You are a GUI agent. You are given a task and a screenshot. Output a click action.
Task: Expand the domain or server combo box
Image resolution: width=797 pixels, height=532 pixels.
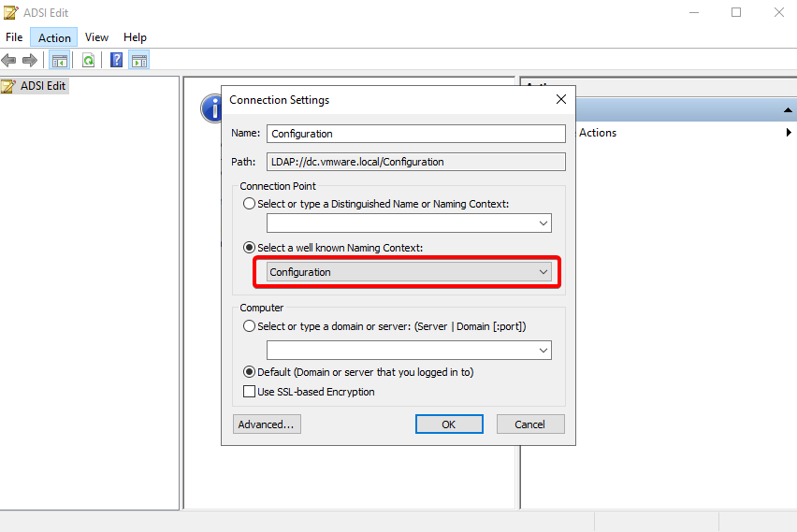[543, 350]
